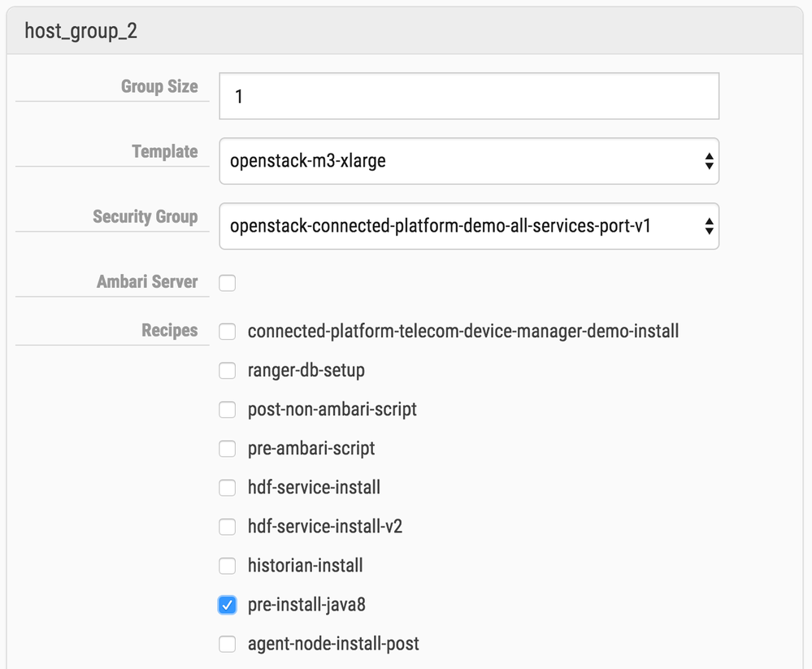This screenshot has width=812, height=669.
Task: Tick the ranger-db-setup recipe checkbox
Action: click(228, 371)
